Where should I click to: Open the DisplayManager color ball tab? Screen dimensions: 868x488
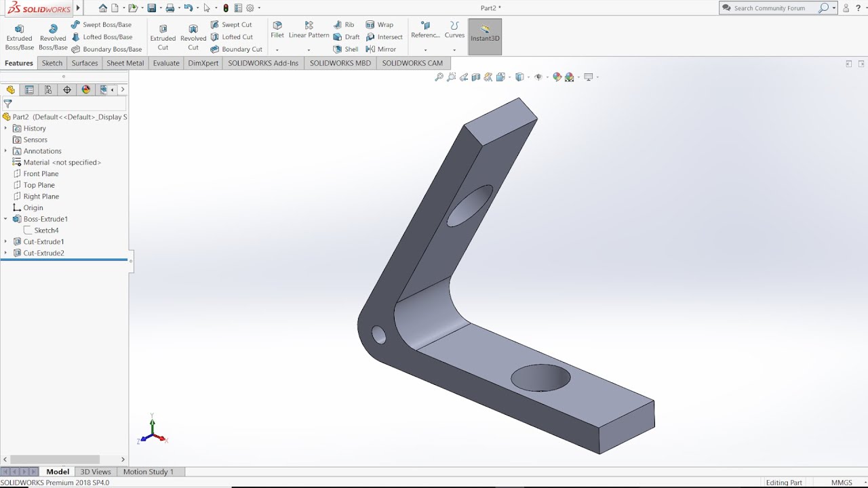click(x=86, y=89)
